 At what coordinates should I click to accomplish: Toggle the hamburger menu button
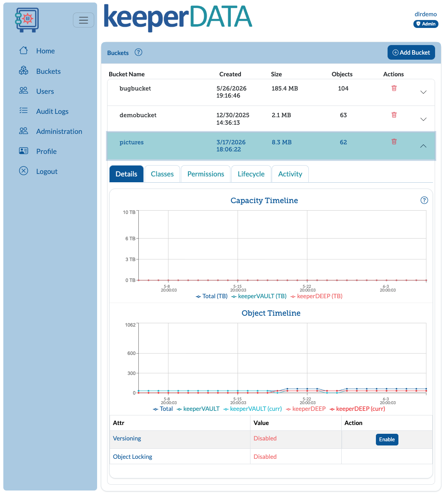[84, 20]
